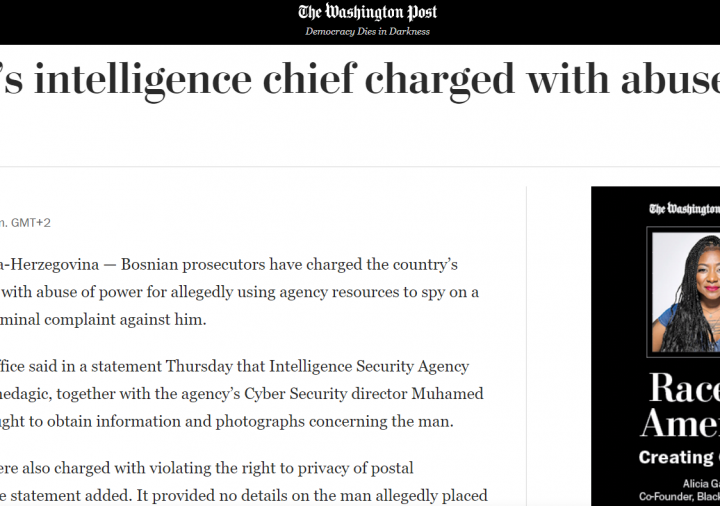
Task: Click the line ending "agency resources to spy on a"
Action: (x=240, y=292)
